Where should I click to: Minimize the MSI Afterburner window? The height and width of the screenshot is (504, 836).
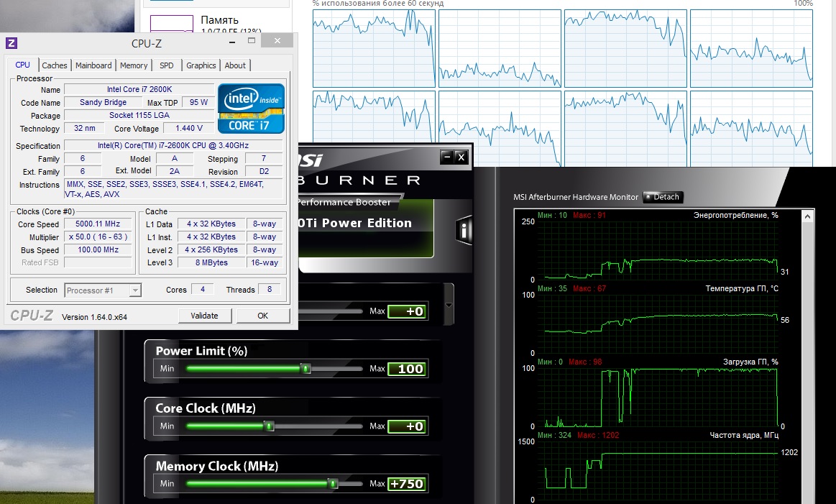pos(447,157)
